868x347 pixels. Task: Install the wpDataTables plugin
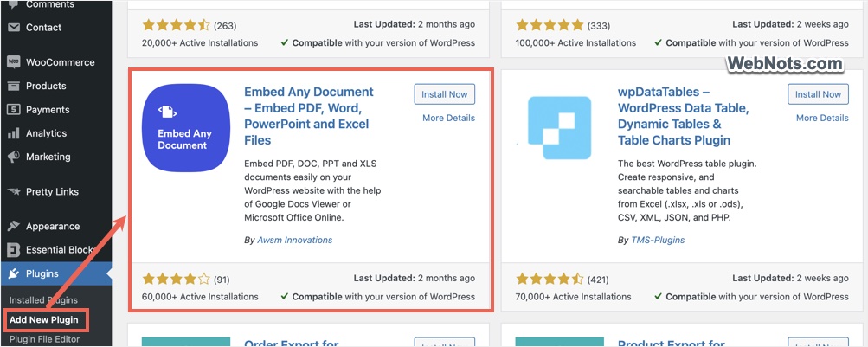pos(818,94)
